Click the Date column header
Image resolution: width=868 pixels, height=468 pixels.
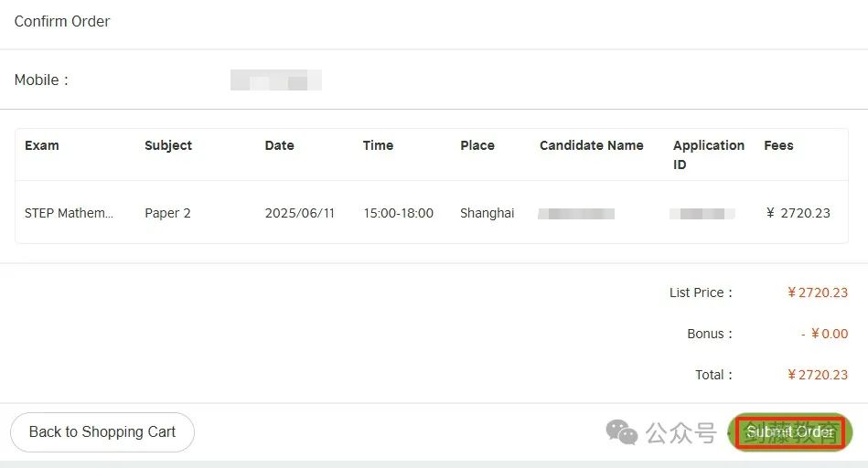click(280, 145)
